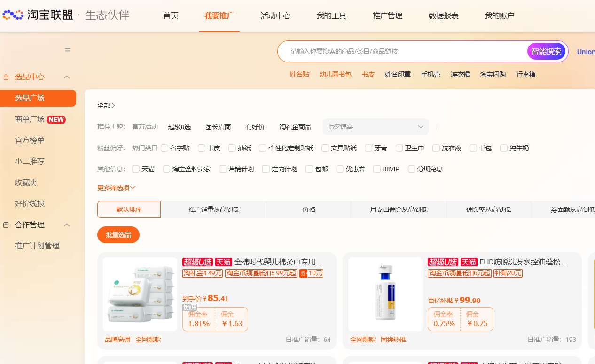595x364 pixels.
Task: Check the 文具贴纸 checkbox
Action: (x=325, y=148)
